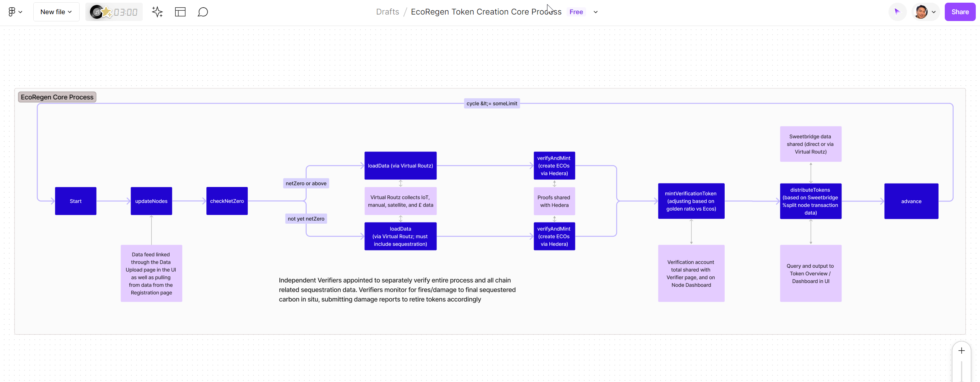Select the updateNodes box
The width and height of the screenshot is (980, 382).
coord(151,201)
